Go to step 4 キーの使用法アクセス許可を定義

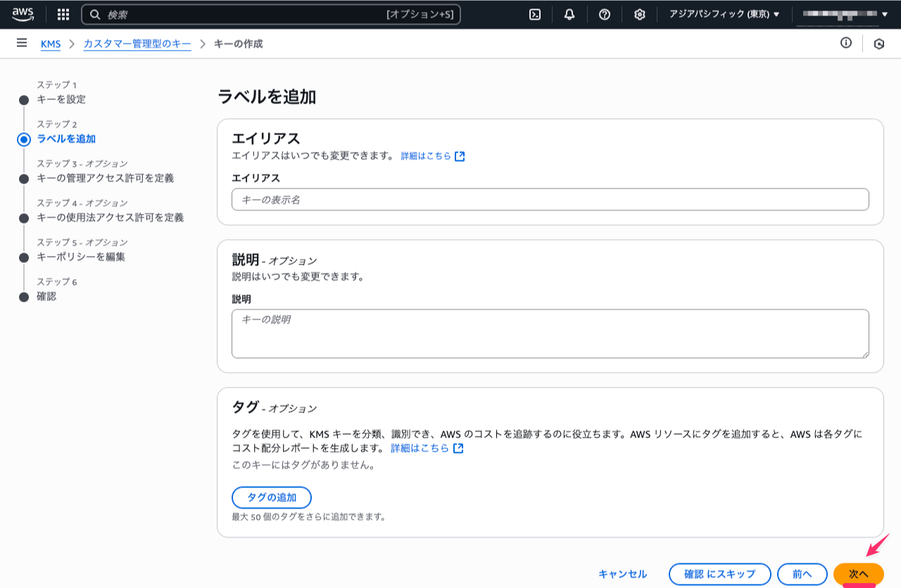(110, 217)
